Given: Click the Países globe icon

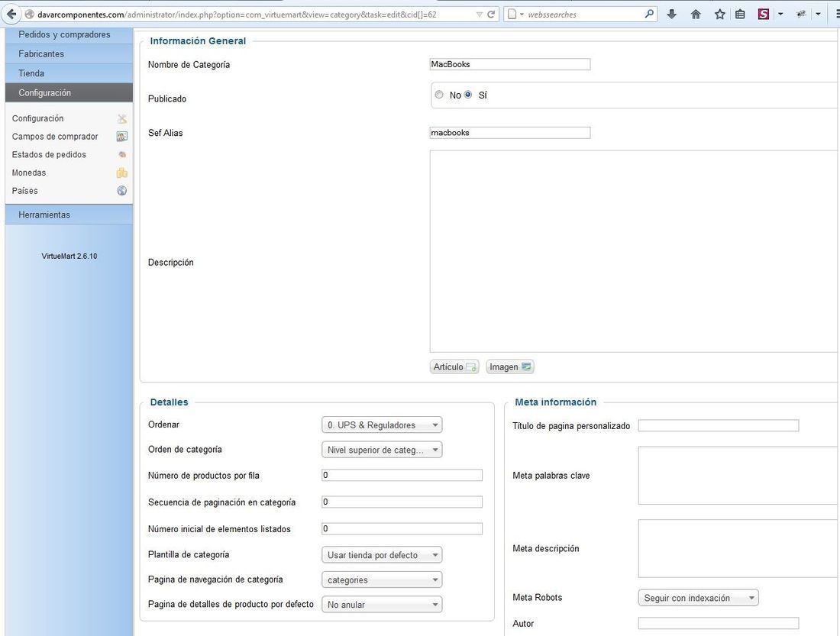Looking at the screenshot, I should point(122,191).
